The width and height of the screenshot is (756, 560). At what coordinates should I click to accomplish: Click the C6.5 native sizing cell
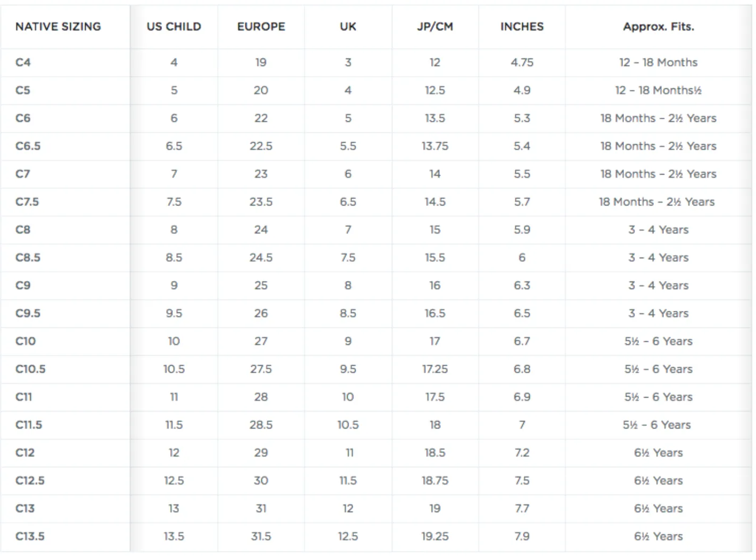pos(28,146)
